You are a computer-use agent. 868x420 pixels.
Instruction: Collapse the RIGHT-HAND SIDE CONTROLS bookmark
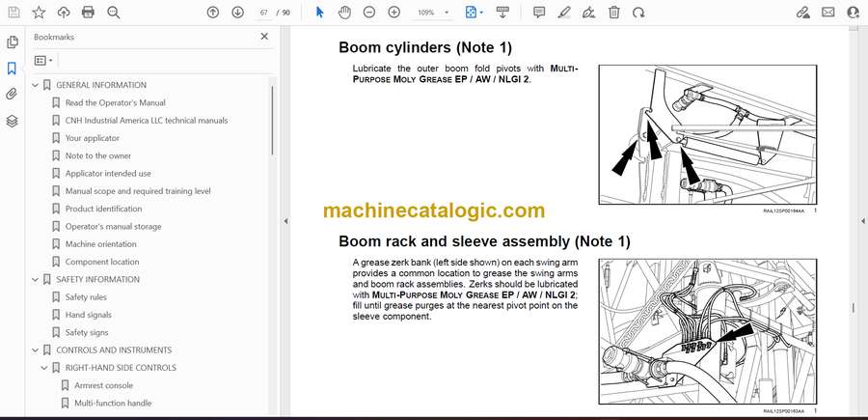[x=44, y=368]
